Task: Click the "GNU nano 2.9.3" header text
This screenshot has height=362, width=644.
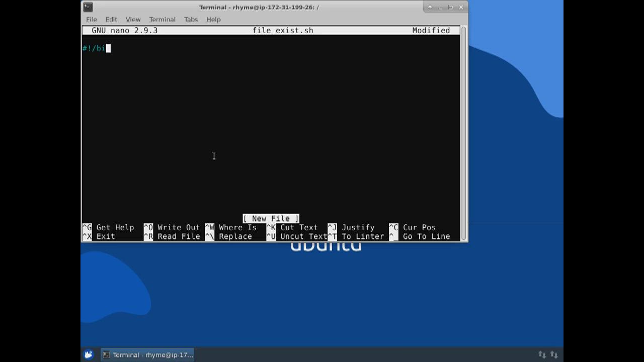Action: [x=124, y=31]
